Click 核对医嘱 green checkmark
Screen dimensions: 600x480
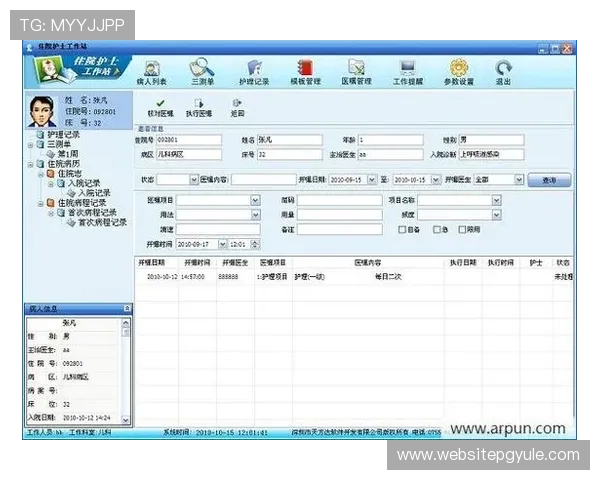tap(160, 108)
